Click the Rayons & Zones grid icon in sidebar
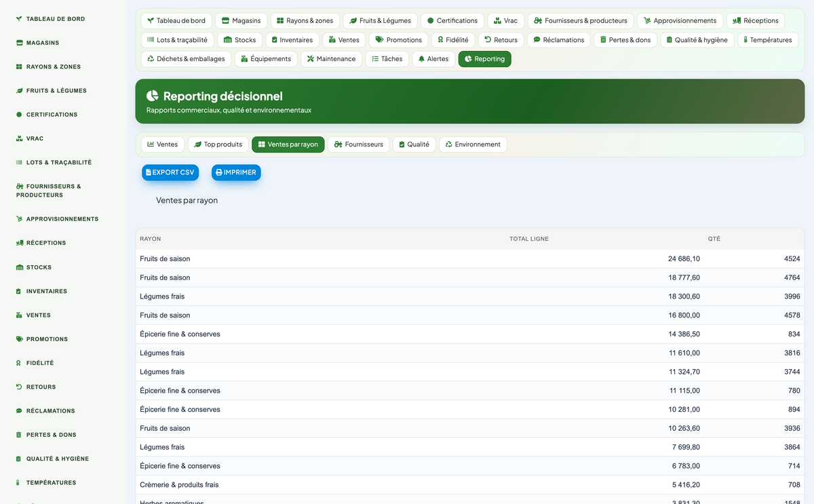 (19, 67)
